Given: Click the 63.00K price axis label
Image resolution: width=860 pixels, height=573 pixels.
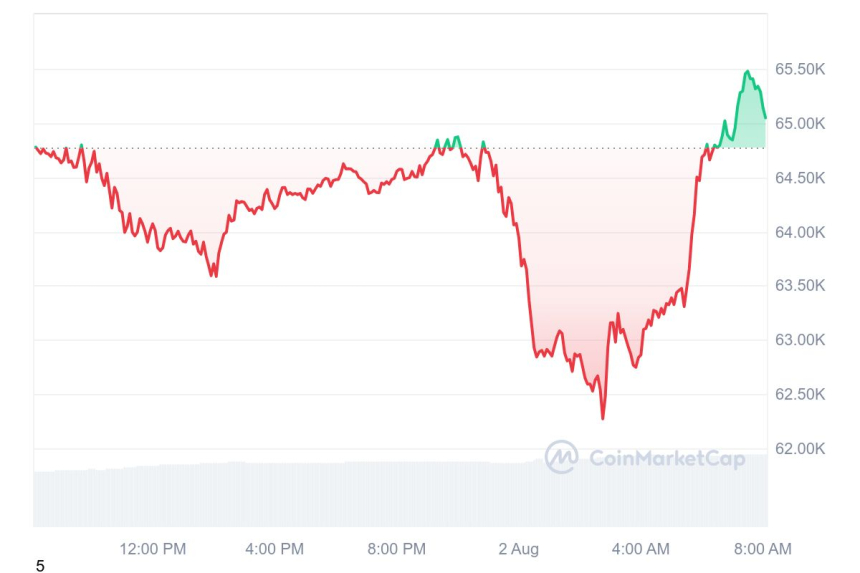Looking at the screenshot, I should pyautogui.click(x=801, y=339).
